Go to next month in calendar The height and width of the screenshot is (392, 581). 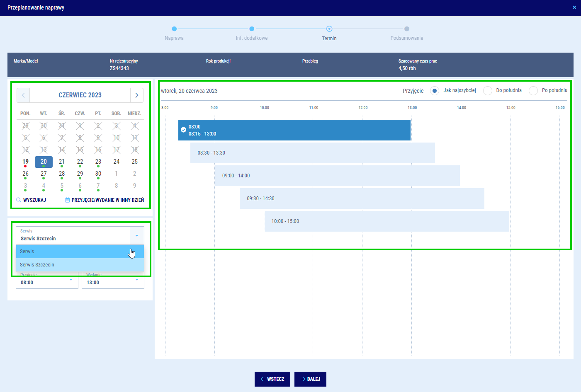pyautogui.click(x=137, y=95)
